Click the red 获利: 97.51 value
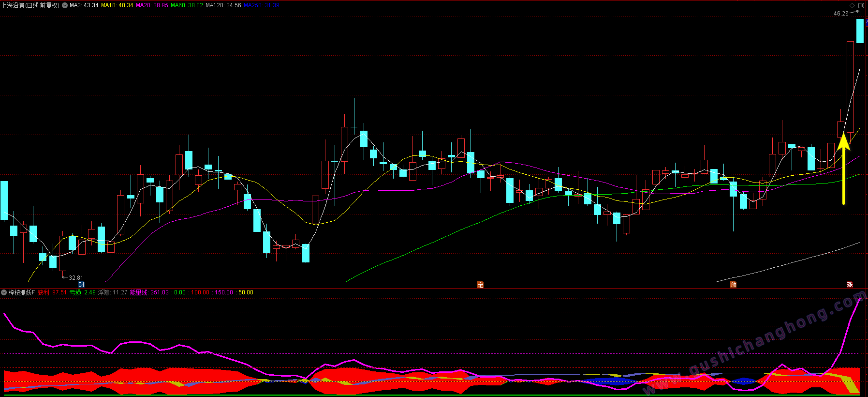Screen dimensions: 868x397 52,292
